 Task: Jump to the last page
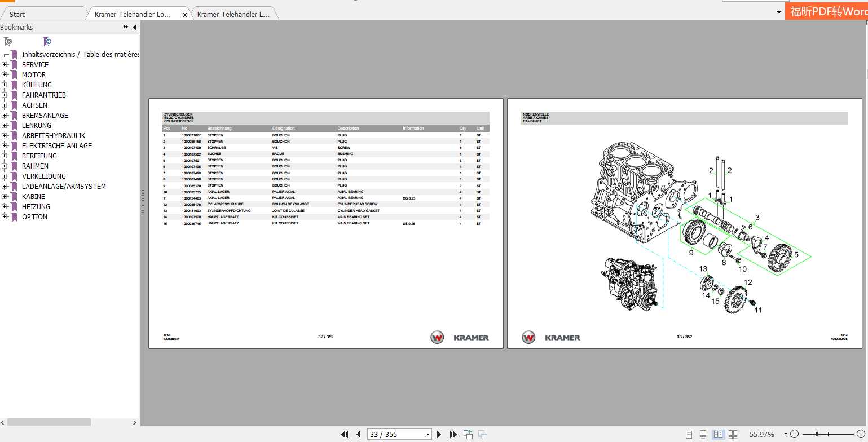tap(453, 434)
